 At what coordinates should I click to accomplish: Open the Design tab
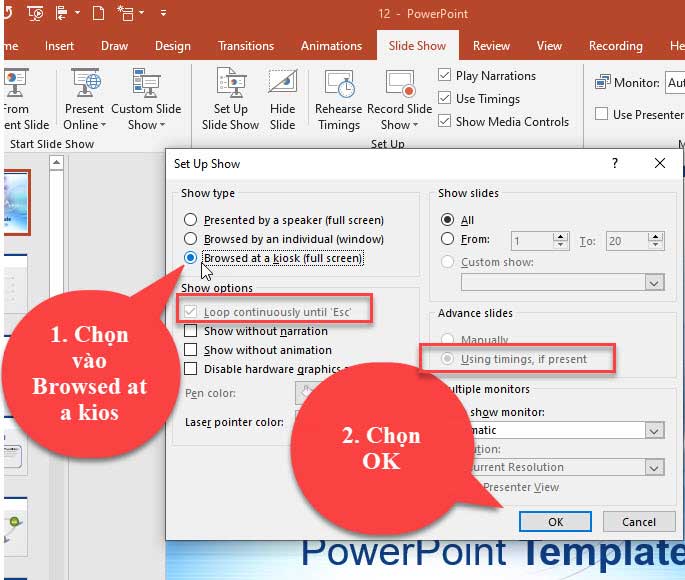point(173,46)
